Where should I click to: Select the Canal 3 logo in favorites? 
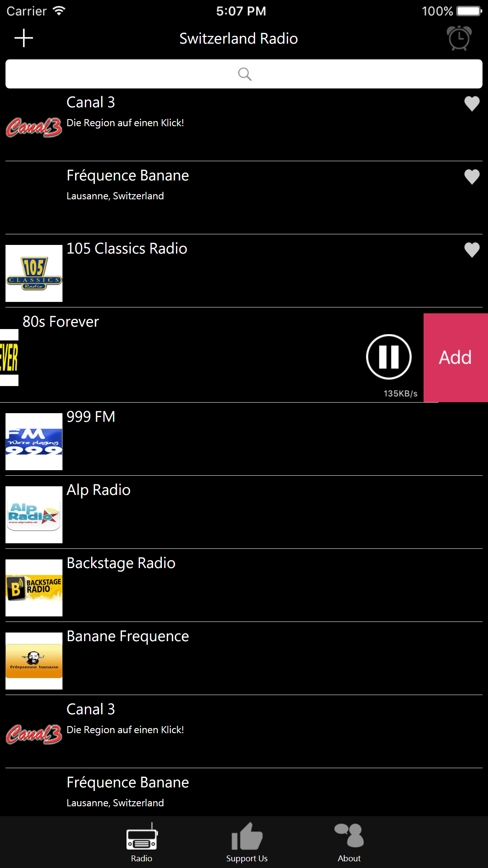(x=34, y=127)
